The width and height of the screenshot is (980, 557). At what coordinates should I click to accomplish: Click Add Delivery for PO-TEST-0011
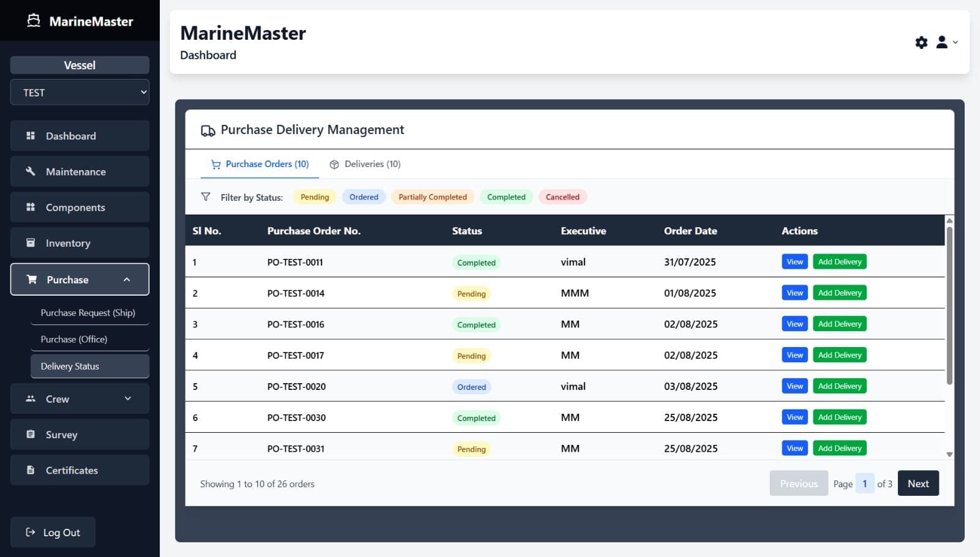839,261
